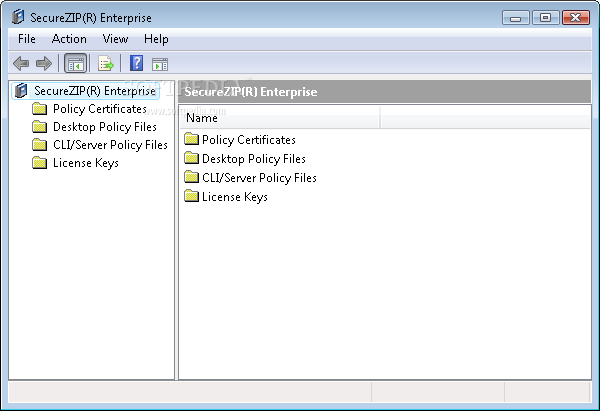
Task: Click Desktop Policy Files folder icon in list pane
Action: [x=191, y=158]
